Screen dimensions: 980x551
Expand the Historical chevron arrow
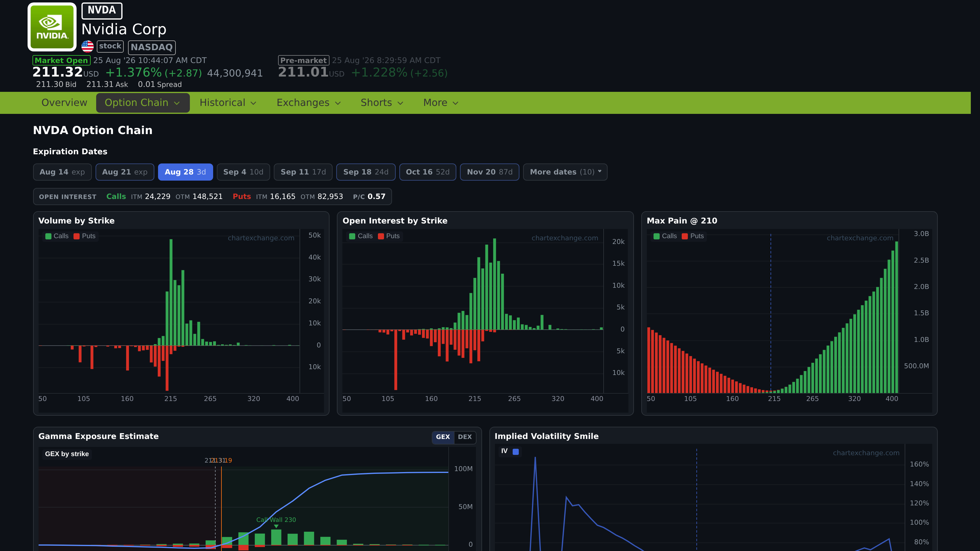pos(254,103)
